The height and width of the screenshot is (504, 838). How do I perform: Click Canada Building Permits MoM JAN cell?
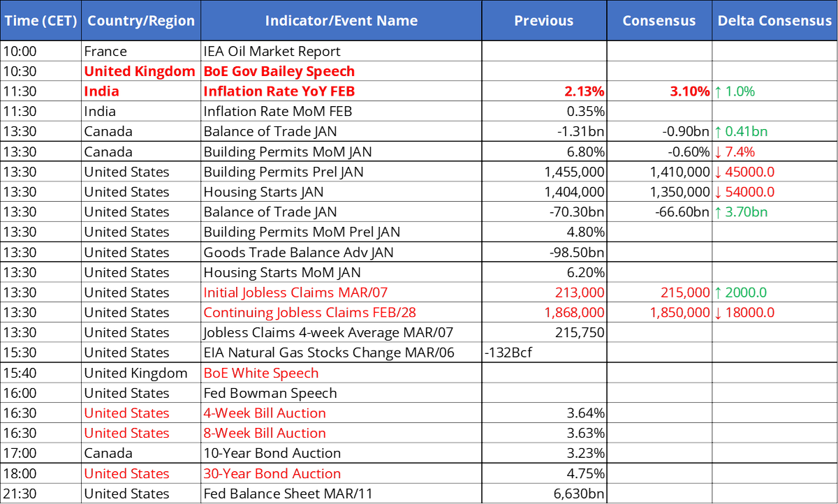(x=341, y=151)
